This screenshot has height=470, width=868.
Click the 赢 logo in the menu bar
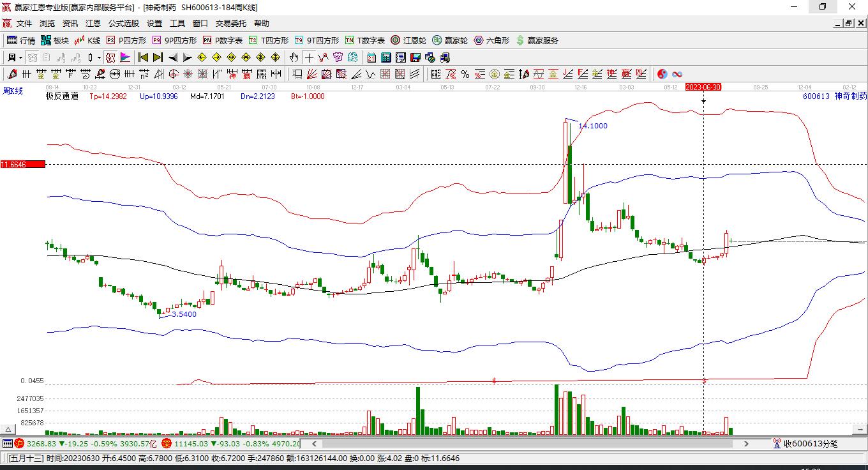tap(7, 24)
